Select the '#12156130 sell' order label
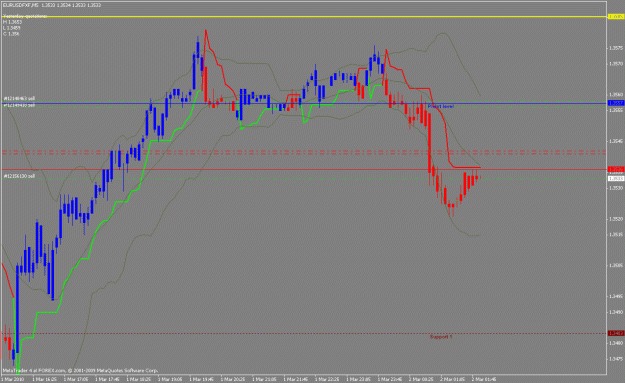This screenshot has height=383, width=625. (19, 176)
